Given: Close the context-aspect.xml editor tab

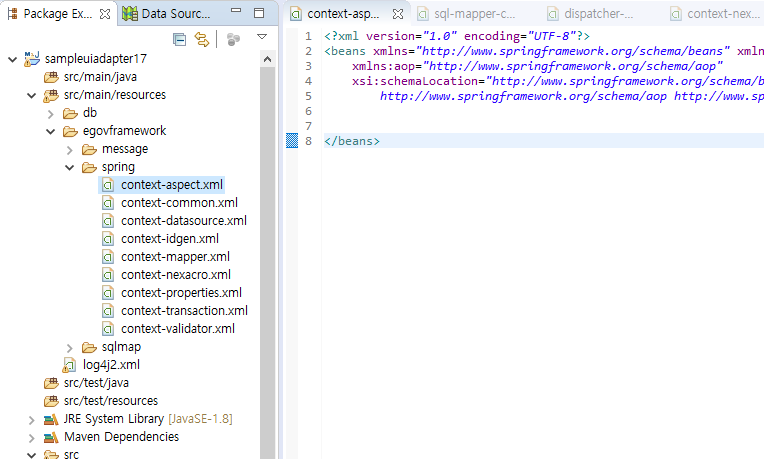Looking at the screenshot, I should click(x=398, y=14).
